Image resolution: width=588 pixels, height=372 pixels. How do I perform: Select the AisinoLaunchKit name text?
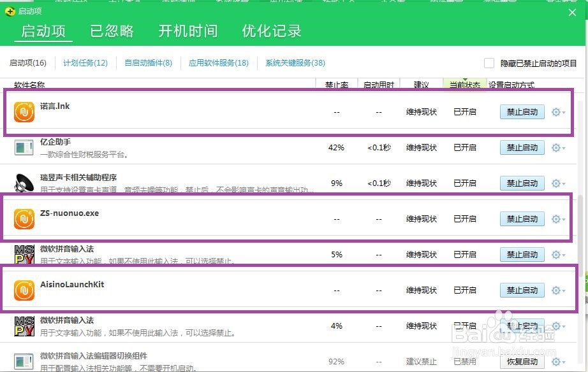pyautogui.click(x=72, y=284)
